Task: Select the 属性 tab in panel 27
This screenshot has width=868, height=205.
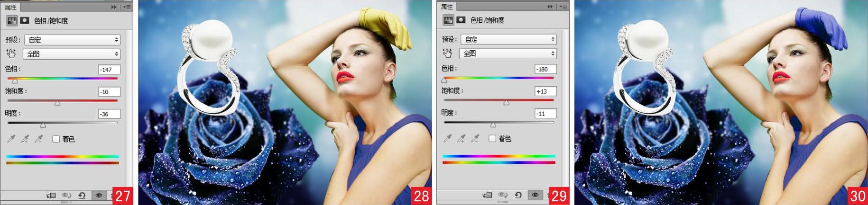Action: point(10,7)
